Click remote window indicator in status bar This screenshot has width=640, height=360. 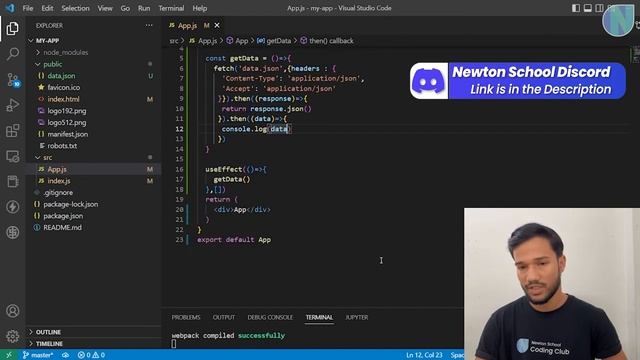9,355
